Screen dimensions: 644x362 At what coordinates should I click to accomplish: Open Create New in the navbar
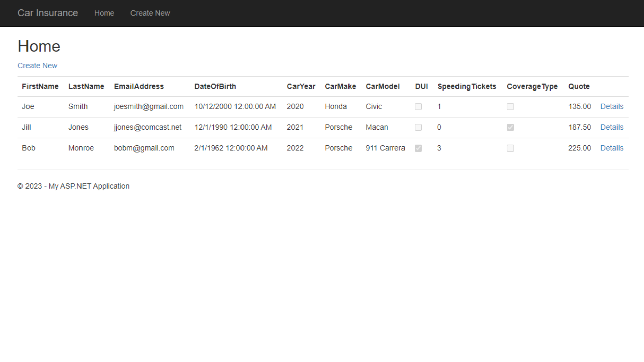150,13
